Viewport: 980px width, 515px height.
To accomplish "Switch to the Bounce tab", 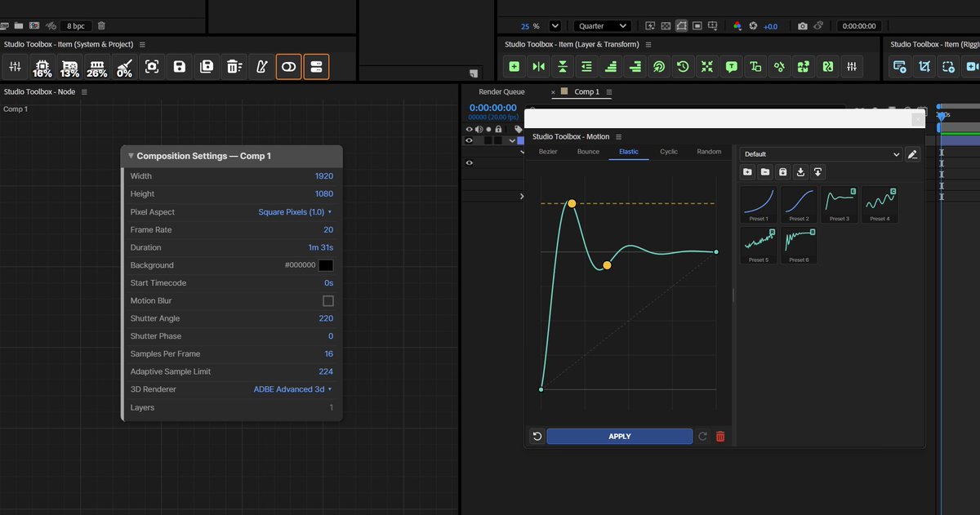I will (x=588, y=152).
